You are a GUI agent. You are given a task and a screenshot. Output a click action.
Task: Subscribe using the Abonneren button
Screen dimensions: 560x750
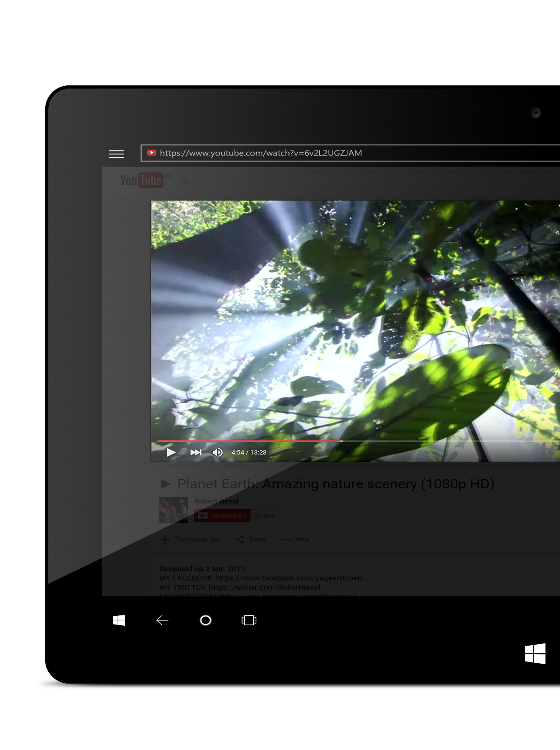pyautogui.click(x=222, y=516)
